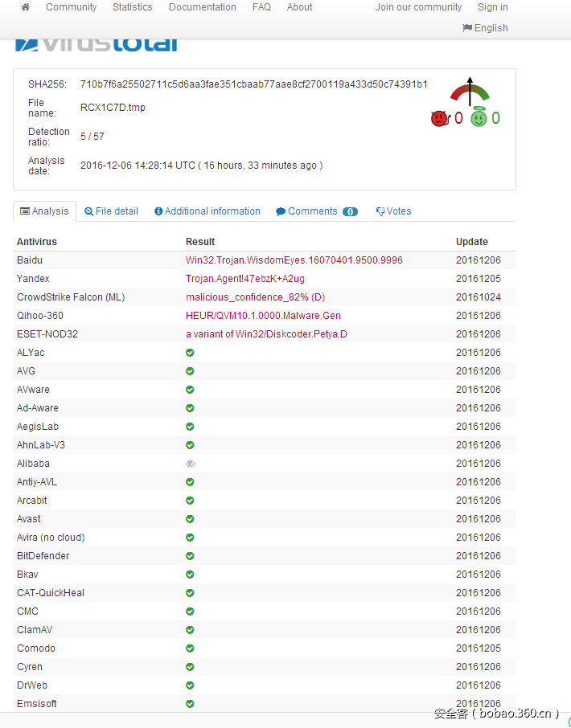Click the Result column header

pyautogui.click(x=200, y=242)
